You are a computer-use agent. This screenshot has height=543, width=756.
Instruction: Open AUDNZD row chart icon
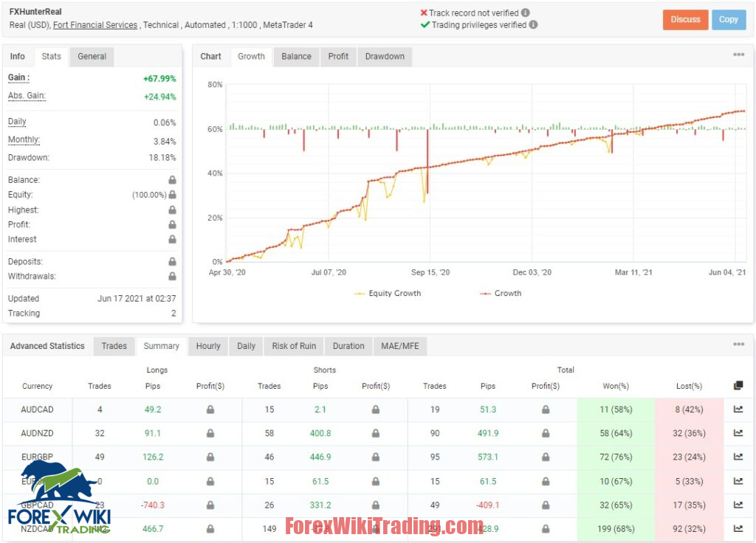tap(738, 432)
